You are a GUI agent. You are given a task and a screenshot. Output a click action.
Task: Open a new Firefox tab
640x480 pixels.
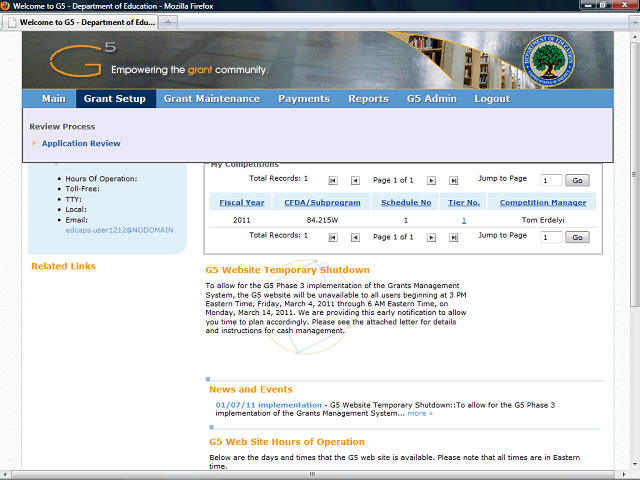[168, 22]
